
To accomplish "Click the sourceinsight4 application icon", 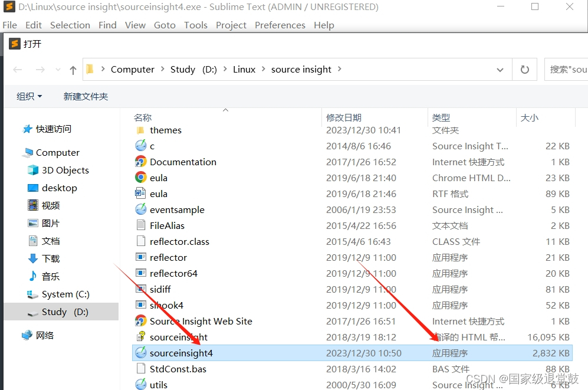I will coord(140,353).
